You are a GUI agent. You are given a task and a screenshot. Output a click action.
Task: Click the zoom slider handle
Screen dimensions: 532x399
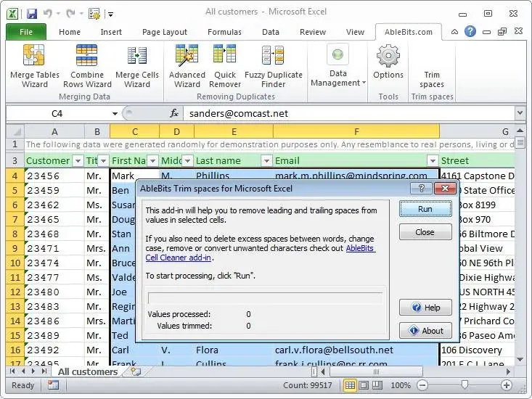tap(465, 384)
